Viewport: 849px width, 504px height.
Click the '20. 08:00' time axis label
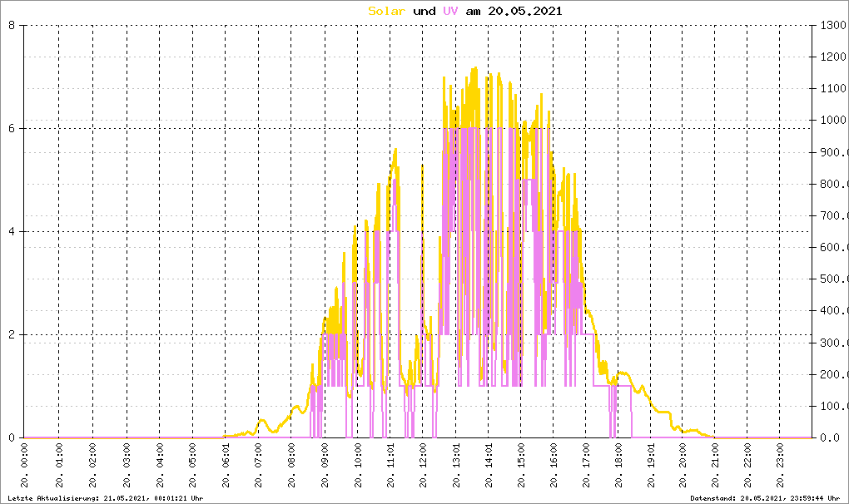pos(291,466)
